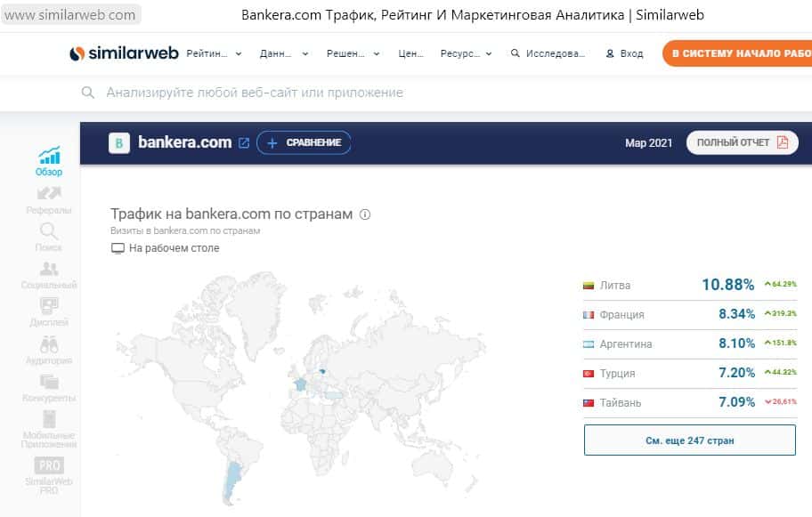
Task: Click Литва country name
Action: click(615, 285)
